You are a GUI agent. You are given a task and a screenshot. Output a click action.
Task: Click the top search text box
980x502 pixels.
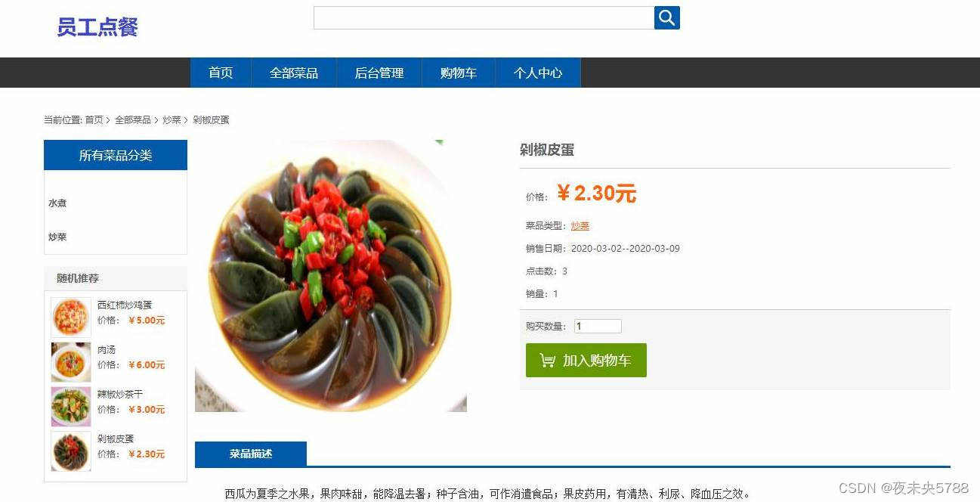coord(484,18)
